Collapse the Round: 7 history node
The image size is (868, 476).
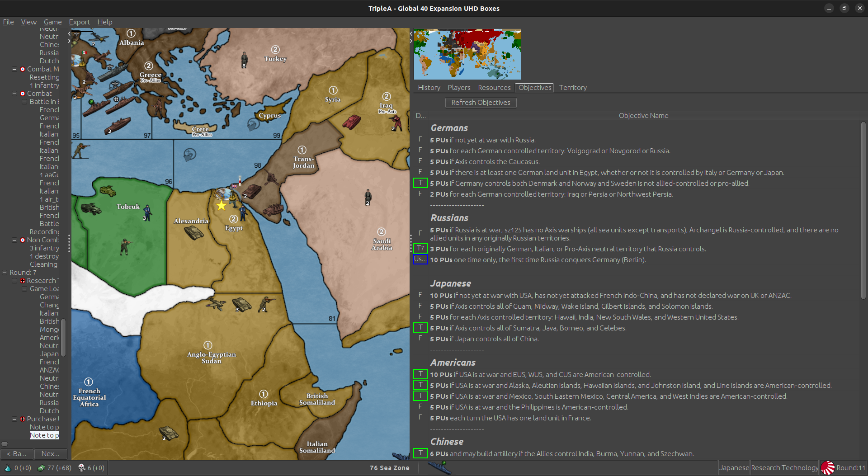click(5, 273)
